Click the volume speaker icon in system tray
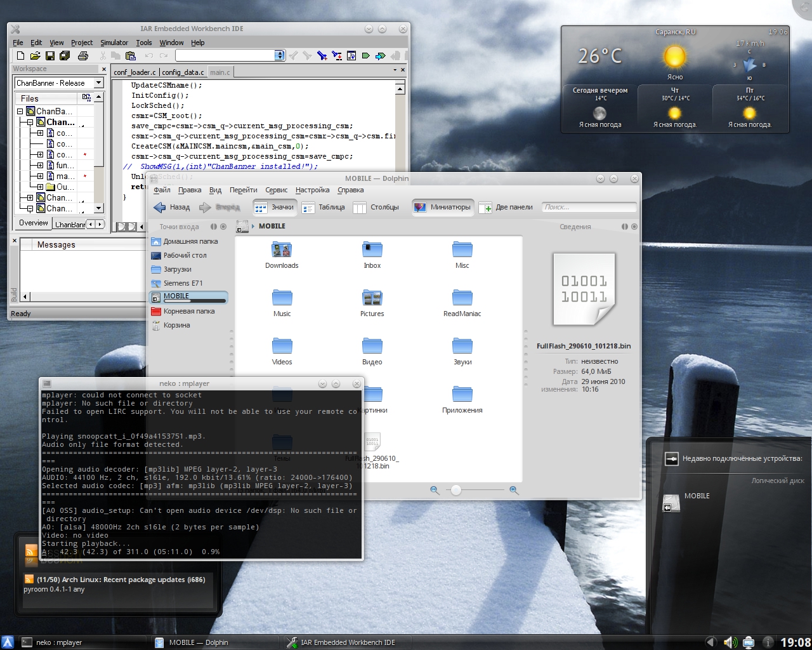Screen dimensions: 812x650 pyautogui.click(x=730, y=642)
